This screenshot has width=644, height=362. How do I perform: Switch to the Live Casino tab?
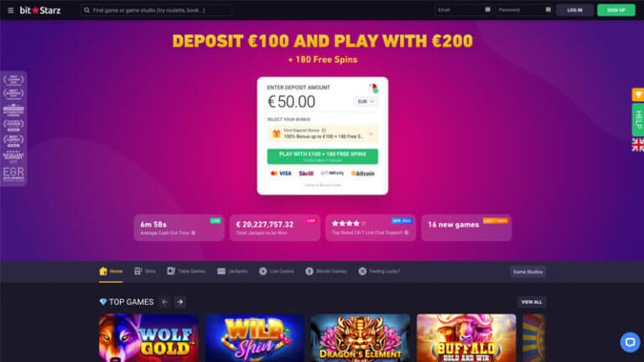tap(277, 271)
